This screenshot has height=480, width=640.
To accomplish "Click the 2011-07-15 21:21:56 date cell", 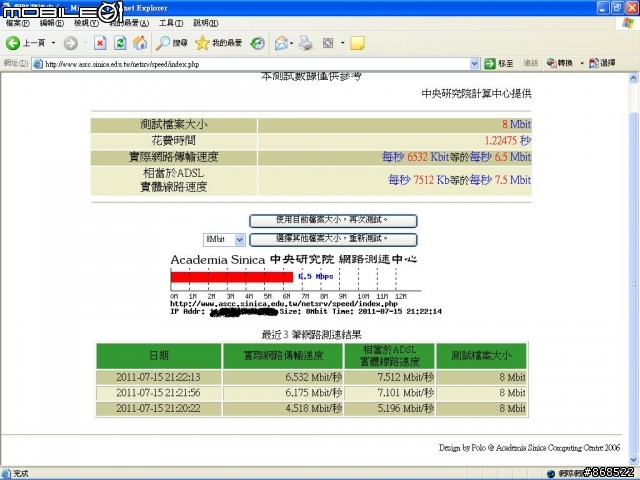I will pyautogui.click(x=158, y=393).
